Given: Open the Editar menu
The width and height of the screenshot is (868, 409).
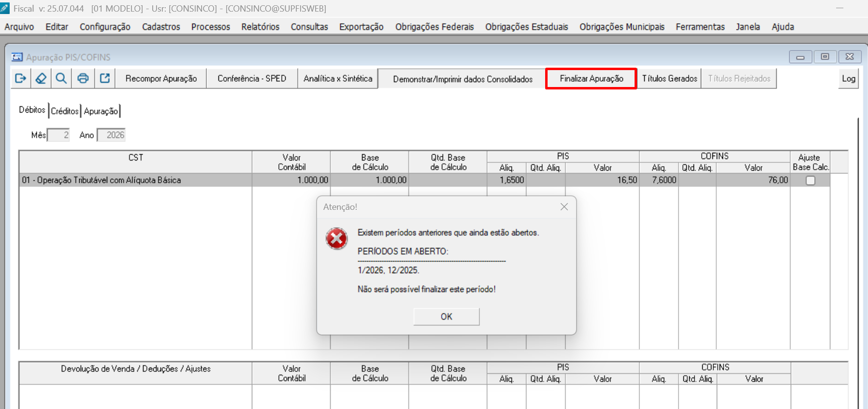Looking at the screenshot, I should pos(57,27).
